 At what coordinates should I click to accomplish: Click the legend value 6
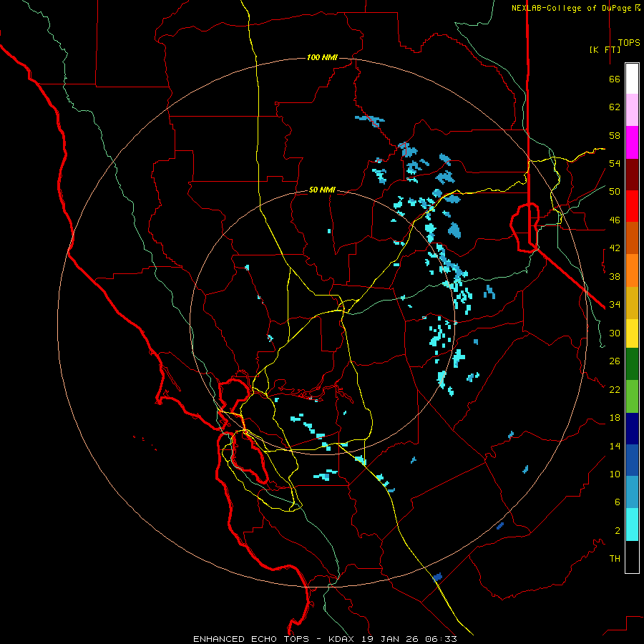(618, 502)
